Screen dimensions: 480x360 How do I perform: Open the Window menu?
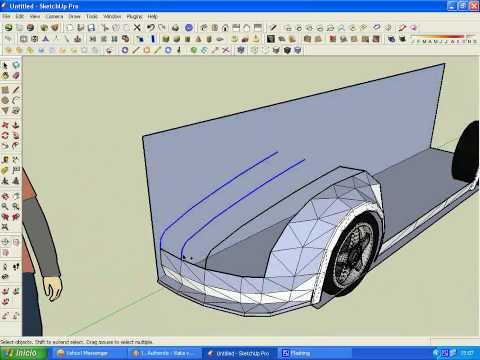pos(112,16)
